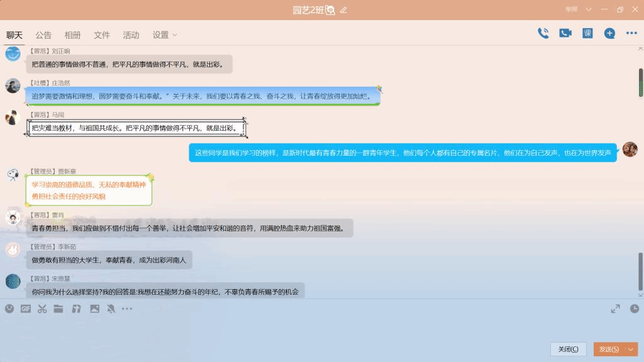
Task: Switch to the 公告 tab
Action: pyautogui.click(x=43, y=35)
